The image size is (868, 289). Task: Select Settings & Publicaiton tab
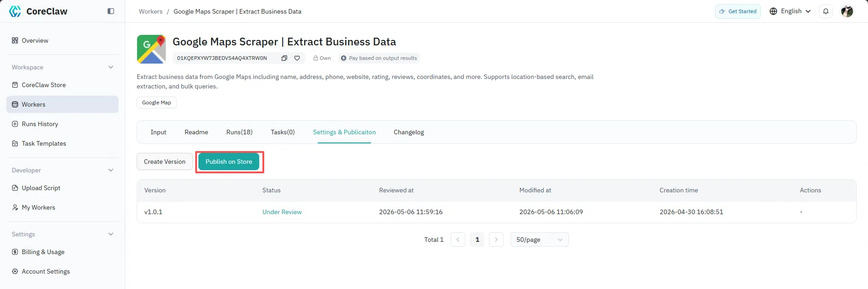(344, 132)
